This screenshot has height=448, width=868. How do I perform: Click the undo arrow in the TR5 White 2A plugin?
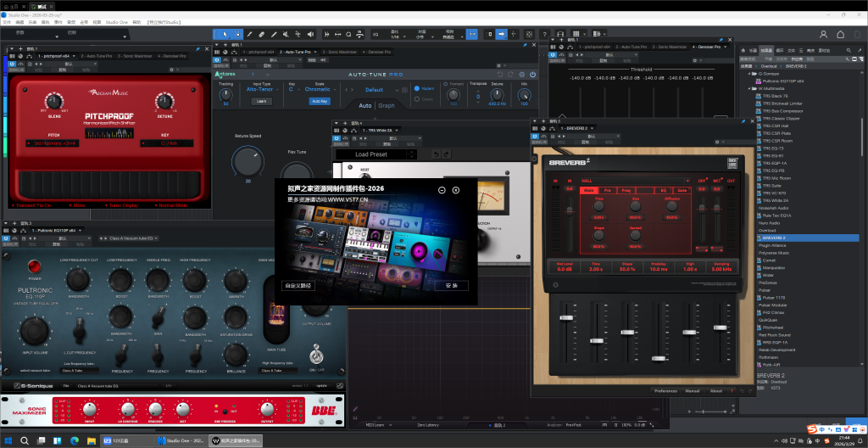click(x=437, y=154)
